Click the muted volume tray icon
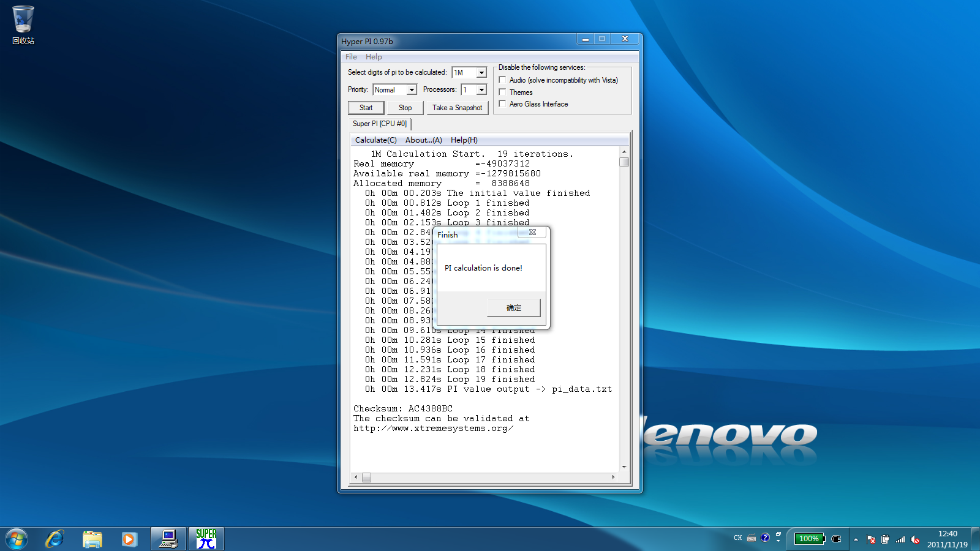 pos(915,539)
